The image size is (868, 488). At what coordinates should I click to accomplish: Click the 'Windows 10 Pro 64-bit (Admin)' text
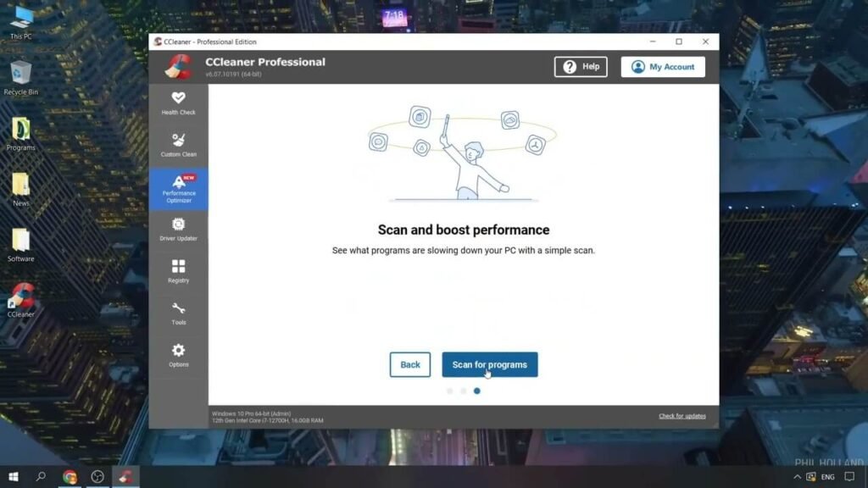(251, 413)
